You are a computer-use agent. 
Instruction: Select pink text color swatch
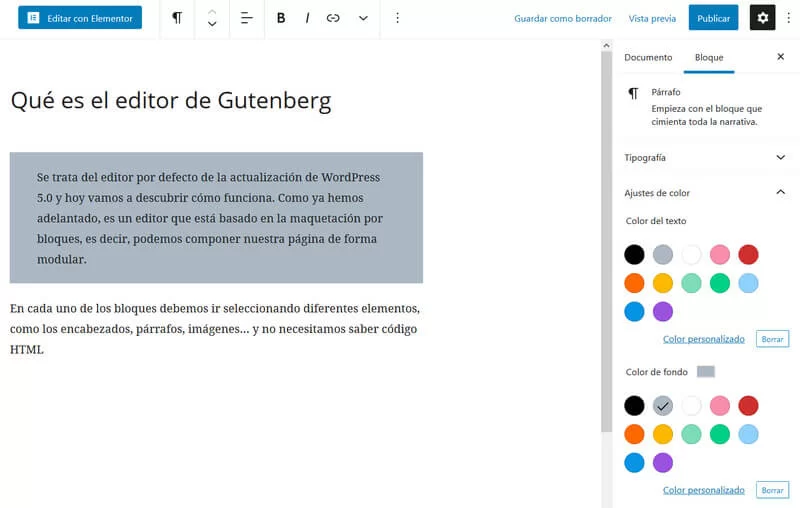pyautogui.click(x=720, y=255)
